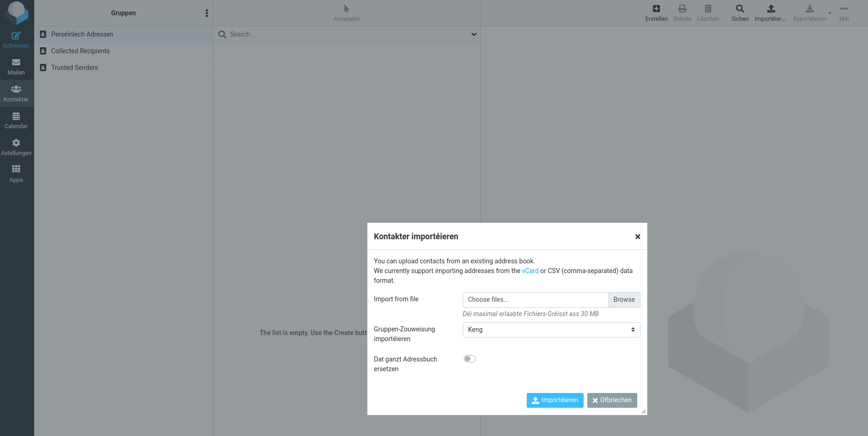Open the Exportéieren dropdown arrow
This screenshot has width=868, height=436.
click(830, 13)
